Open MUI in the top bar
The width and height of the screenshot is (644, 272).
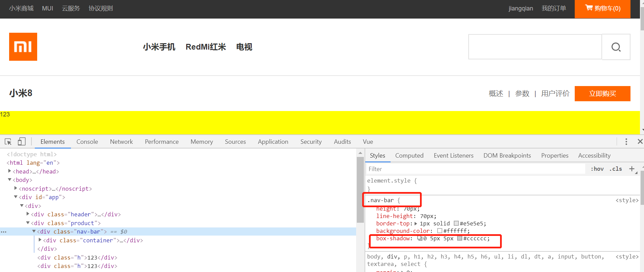[48, 8]
